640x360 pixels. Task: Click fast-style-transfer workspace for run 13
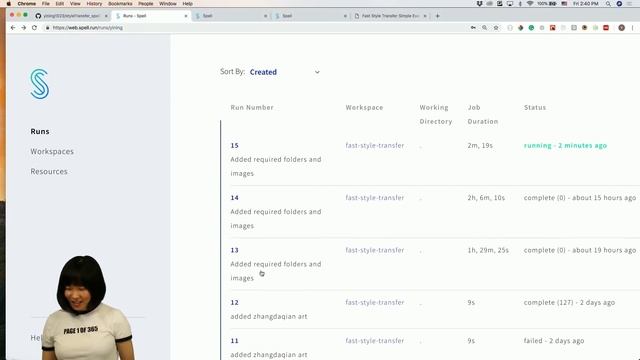(x=375, y=250)
